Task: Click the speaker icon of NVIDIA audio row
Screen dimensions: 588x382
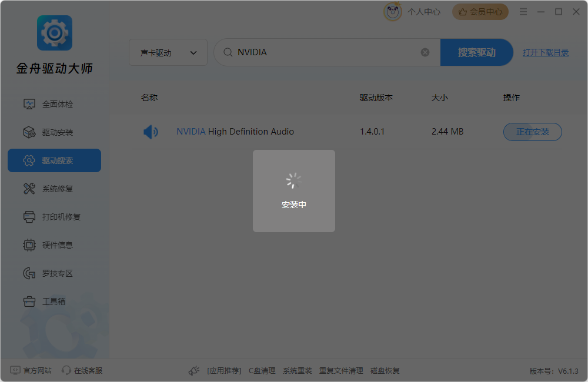Action: [151, 132]
